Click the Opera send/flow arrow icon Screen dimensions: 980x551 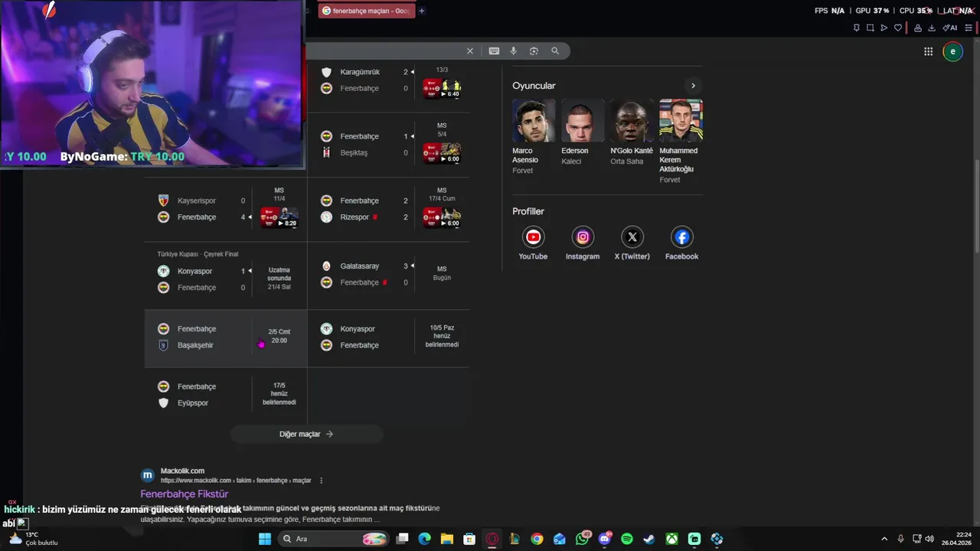pyautogui.click(x=884, y=28)
